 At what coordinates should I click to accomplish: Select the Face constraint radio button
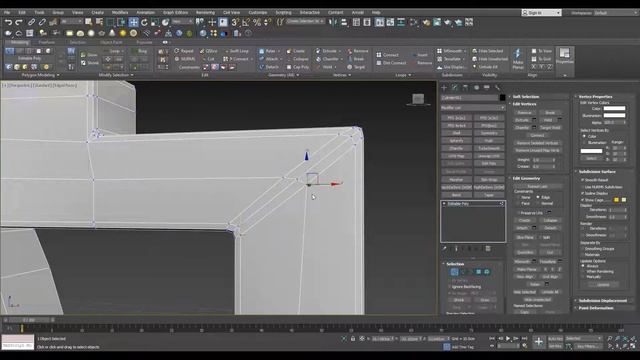click(x=519, y=203)
